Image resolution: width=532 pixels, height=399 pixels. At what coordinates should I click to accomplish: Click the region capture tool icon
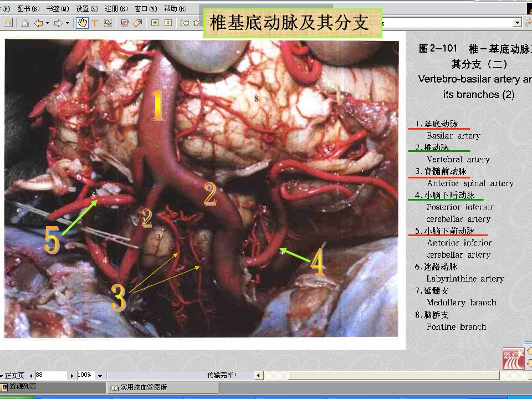(108, 23)
